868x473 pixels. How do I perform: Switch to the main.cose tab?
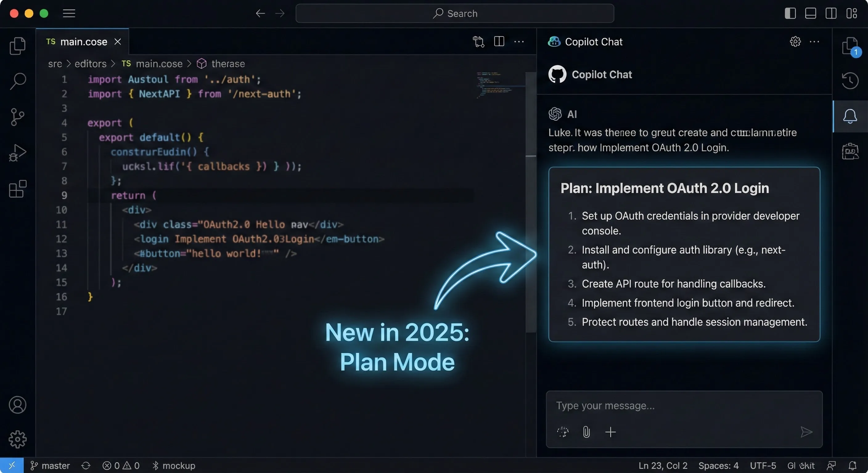click(x=83, y=41)
